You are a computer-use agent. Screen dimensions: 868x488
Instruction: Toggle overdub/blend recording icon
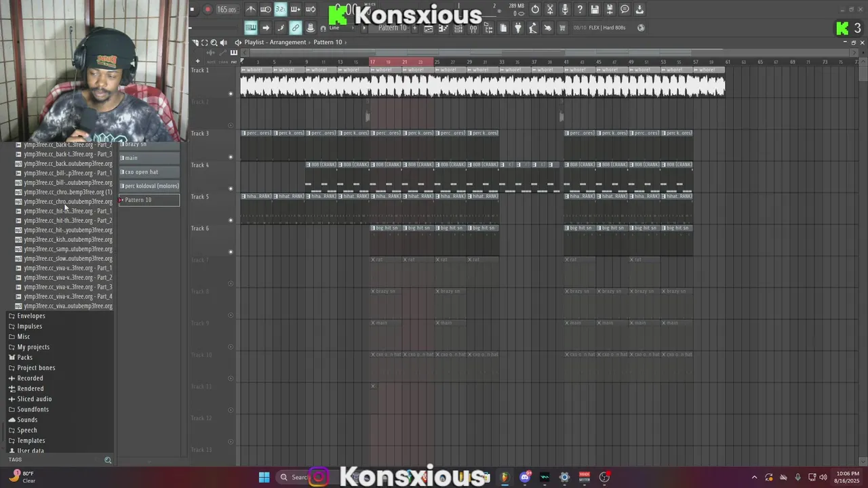(296, 9)
